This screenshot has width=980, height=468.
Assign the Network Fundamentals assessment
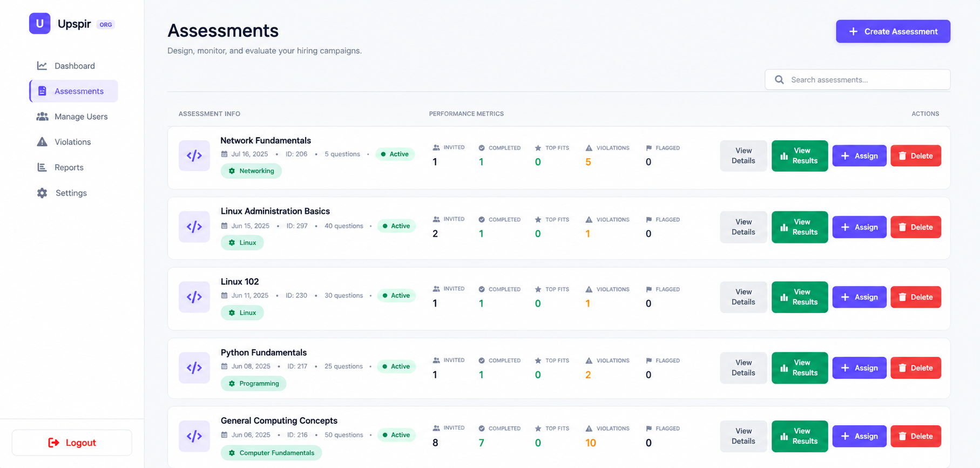[x=859, y=156]
